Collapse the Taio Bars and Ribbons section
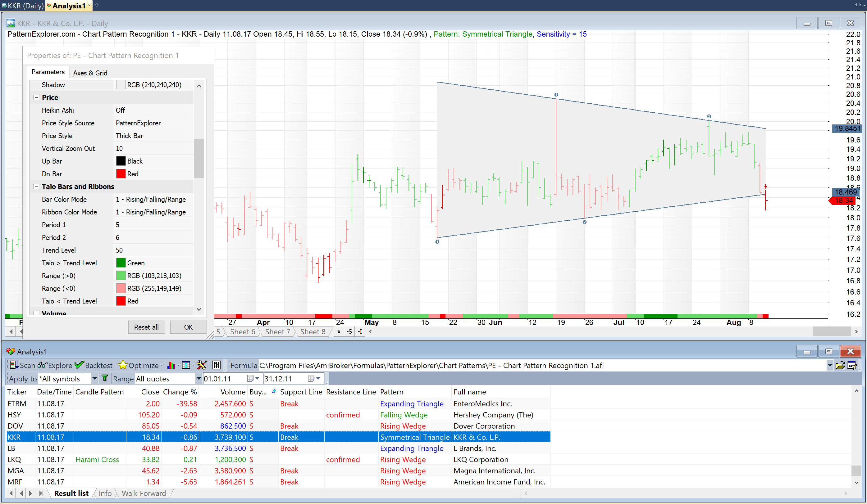This screenshot has height=504, width=867. 36,186
